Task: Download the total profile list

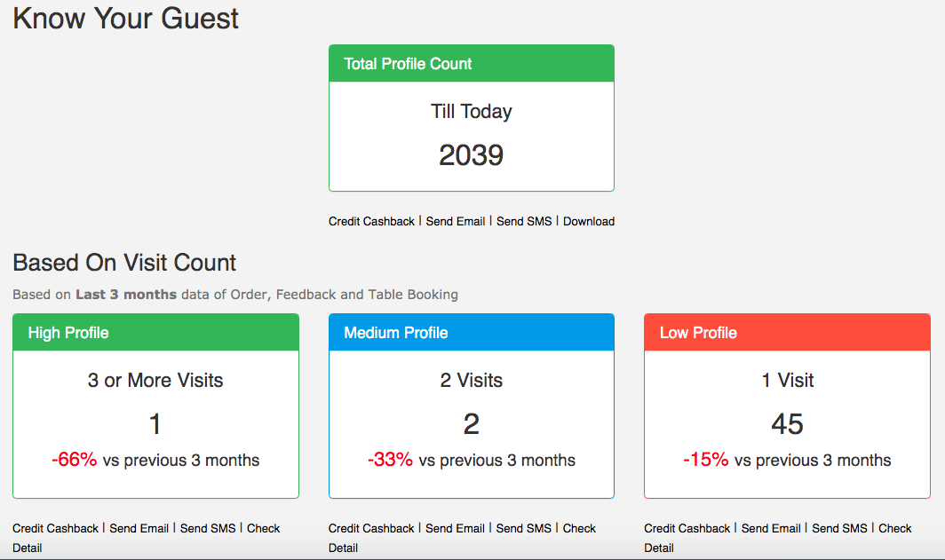Action: [x=589, y=221]
